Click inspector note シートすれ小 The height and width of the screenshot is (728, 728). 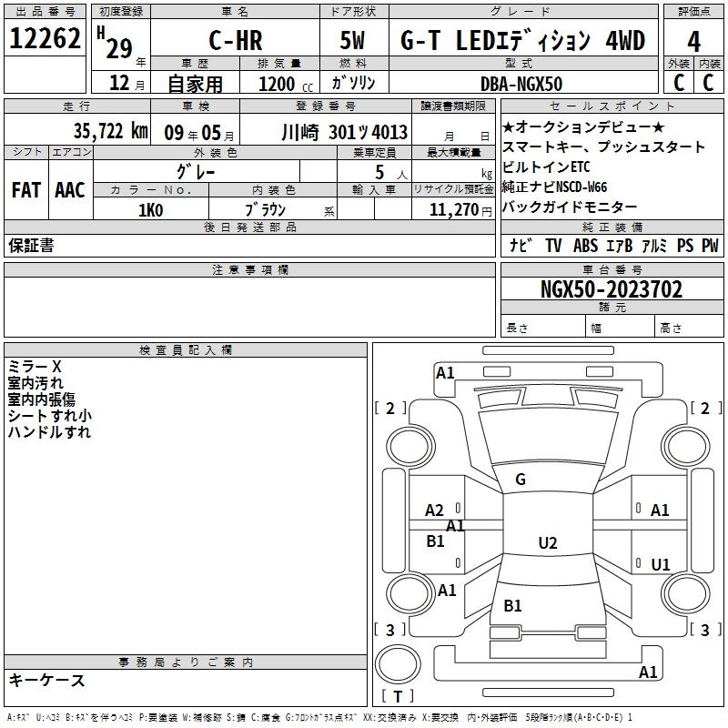(50, 415)
